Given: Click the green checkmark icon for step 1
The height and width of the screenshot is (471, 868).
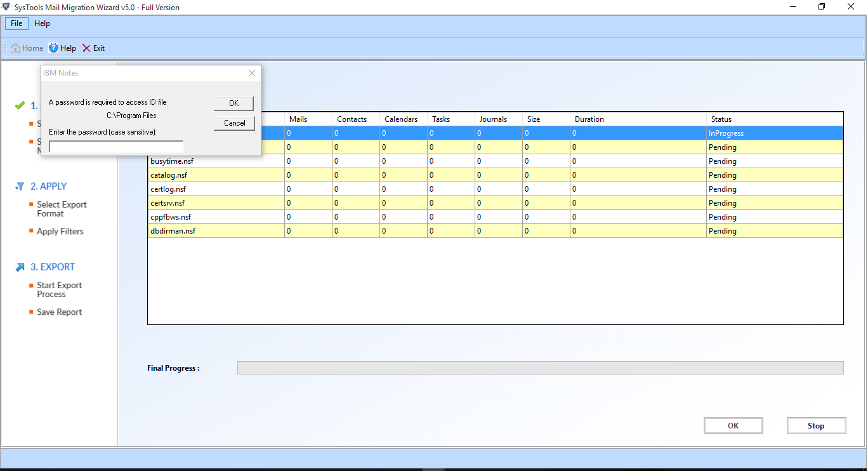Looking at the screenshot, I should [20, 105].
